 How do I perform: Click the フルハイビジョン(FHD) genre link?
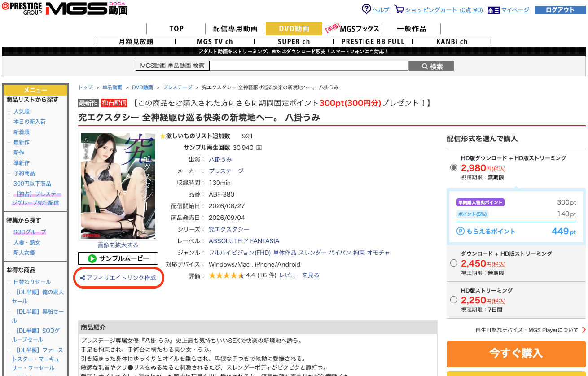pyautogui.click(x=240, y=253)
